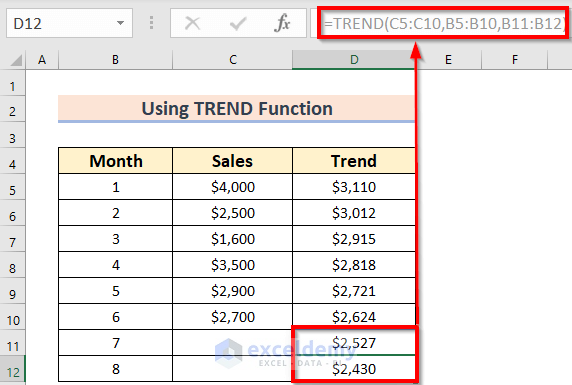Select Sales cell $4,000
This screenshot has width=572, height=385.
tap(232, 187)
